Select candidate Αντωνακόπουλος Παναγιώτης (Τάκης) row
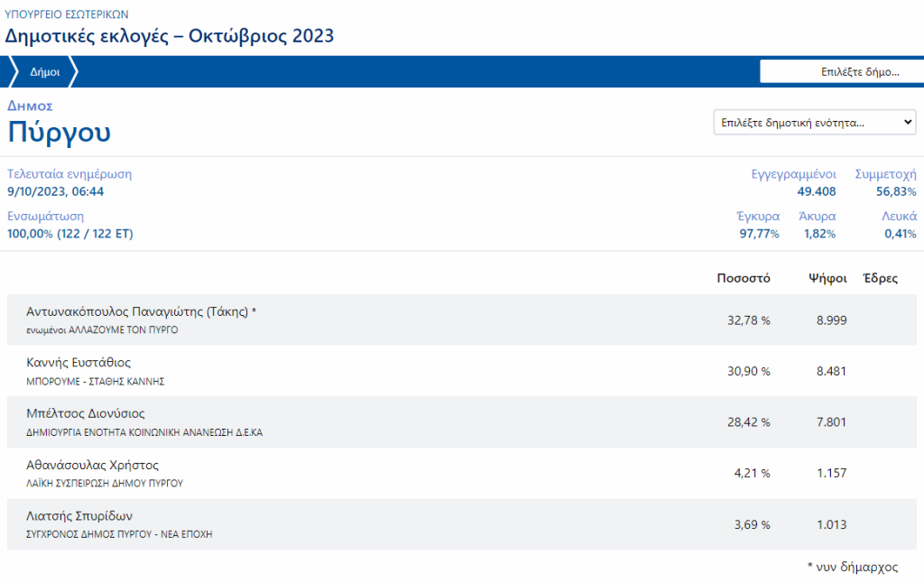The image size is (924, 583). [x=143, y=312]
